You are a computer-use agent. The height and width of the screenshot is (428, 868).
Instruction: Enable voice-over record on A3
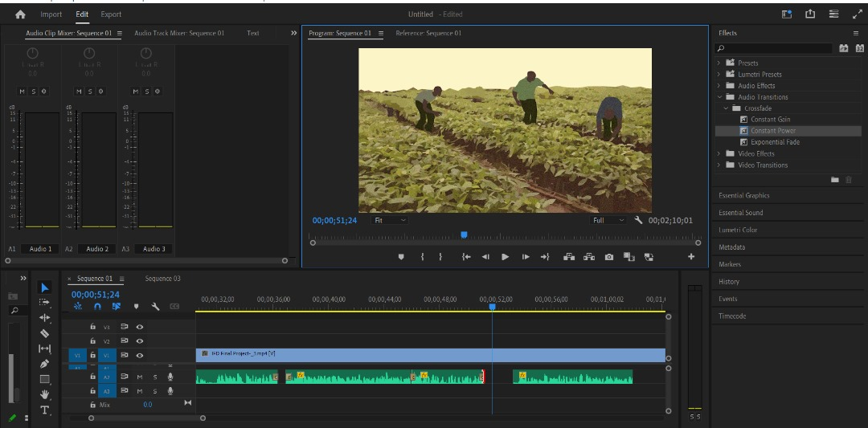point(170,391)
